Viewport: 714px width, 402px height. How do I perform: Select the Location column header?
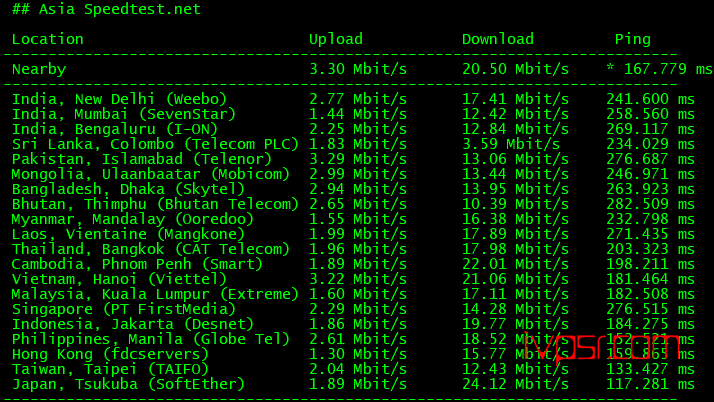[48, 39]
